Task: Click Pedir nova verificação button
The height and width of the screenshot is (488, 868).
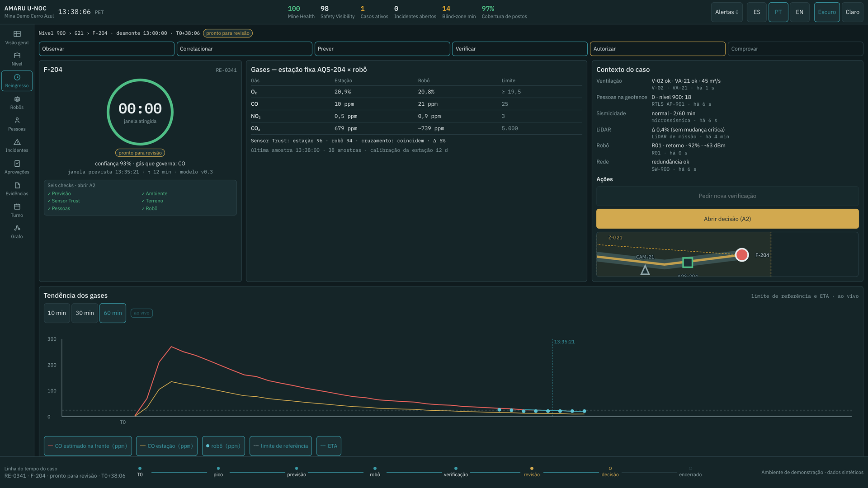Action: [x=727, y=196]
